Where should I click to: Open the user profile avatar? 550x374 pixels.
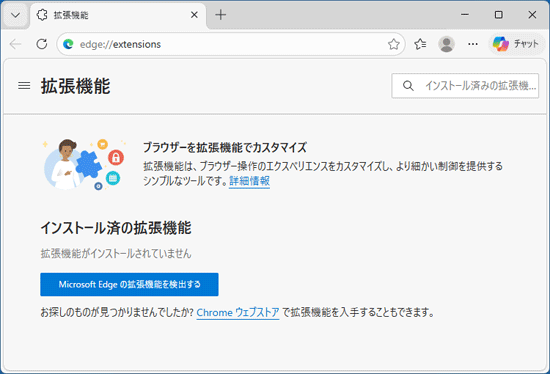pyautogui.click(x=446, y=44)
